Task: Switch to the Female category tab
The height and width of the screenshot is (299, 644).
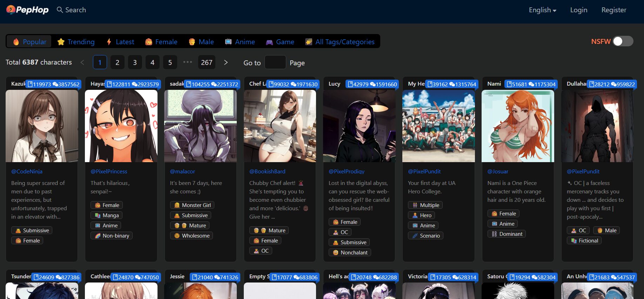Action: (161, 42)
